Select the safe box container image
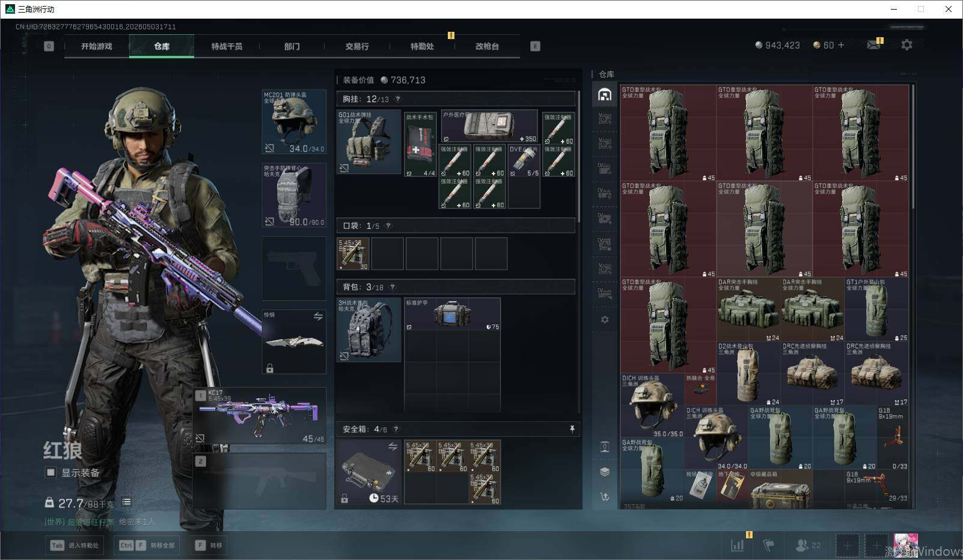The height and width of the screenshot is (560, 963). click(369, 472)
